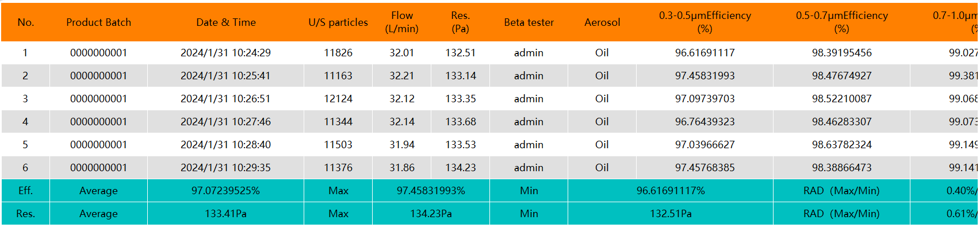Viewport: 980px width, 243px height.
Task: Click the average resistance 133.41Pa cell
Action: pos(225,214)
